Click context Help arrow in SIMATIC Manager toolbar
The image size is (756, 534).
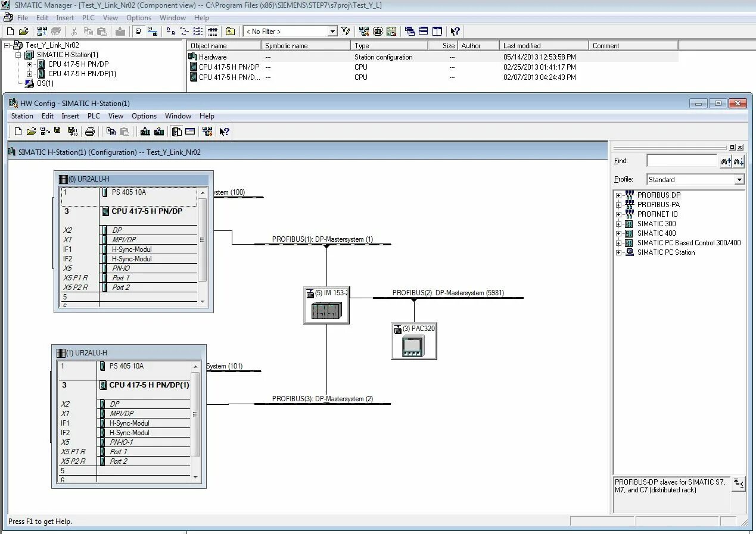pos(455,31)
